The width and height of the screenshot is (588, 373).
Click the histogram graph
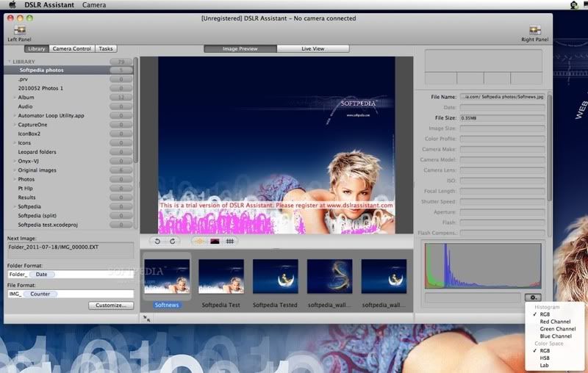483,266
